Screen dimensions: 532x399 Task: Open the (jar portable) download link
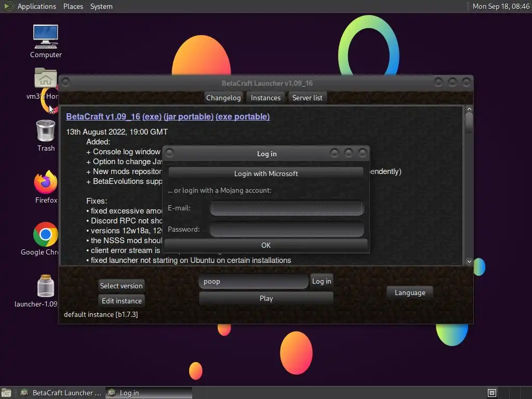(x=189, y=116)
